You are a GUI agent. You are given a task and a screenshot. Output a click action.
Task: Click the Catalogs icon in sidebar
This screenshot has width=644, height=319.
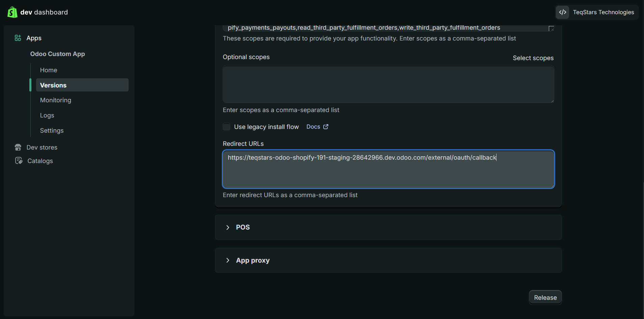19,161
